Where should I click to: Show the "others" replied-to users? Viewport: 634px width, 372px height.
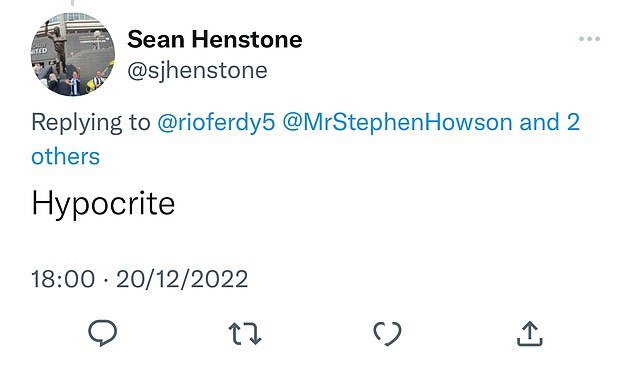click(x=66, y=156)
